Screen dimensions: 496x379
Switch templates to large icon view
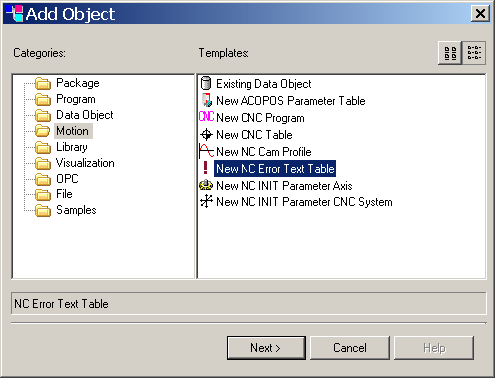(x=450, y=53)
